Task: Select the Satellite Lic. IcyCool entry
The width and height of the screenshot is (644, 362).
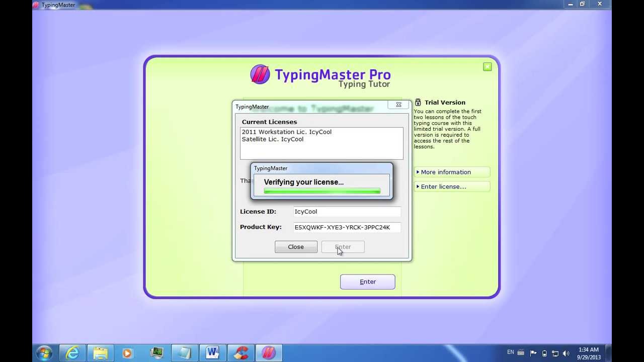Action: tap(272, 139)
